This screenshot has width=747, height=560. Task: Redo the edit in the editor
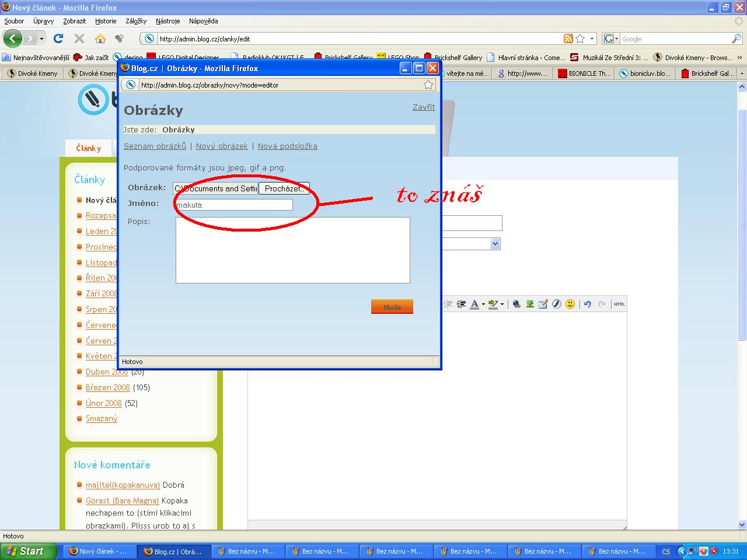click(x=602, y=304)
